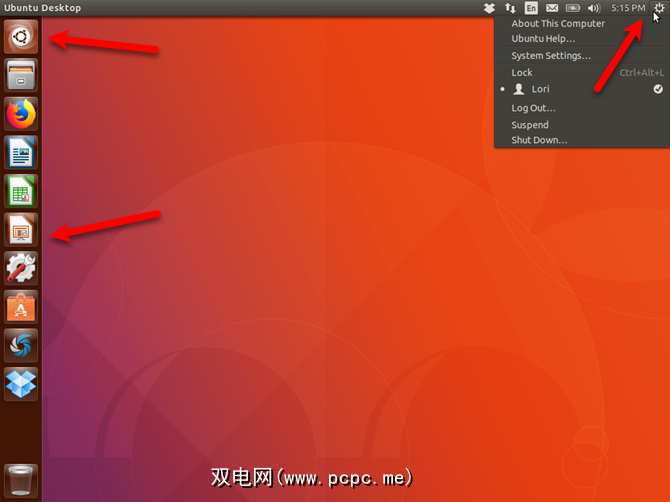Image resolution: width=670 pixels, height=502 pixels.
Task: Launch Ubuntu Software center
Action: pyautogui.click(x=21, y=307)
